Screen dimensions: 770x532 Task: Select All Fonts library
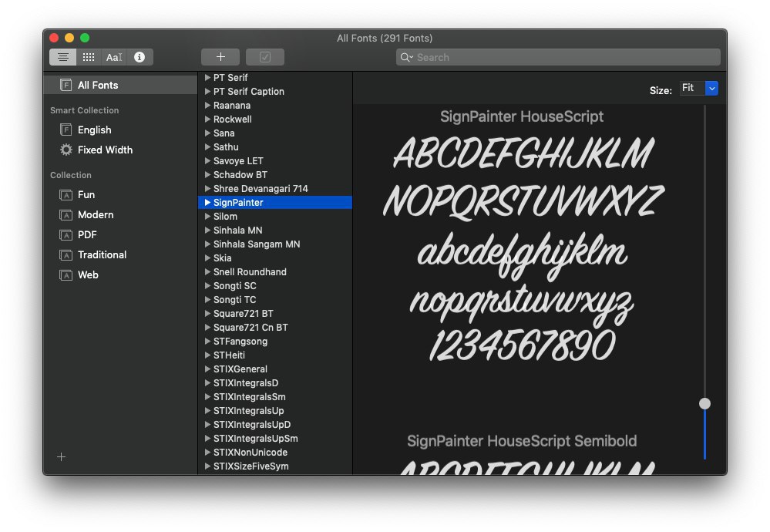(120, 85)
